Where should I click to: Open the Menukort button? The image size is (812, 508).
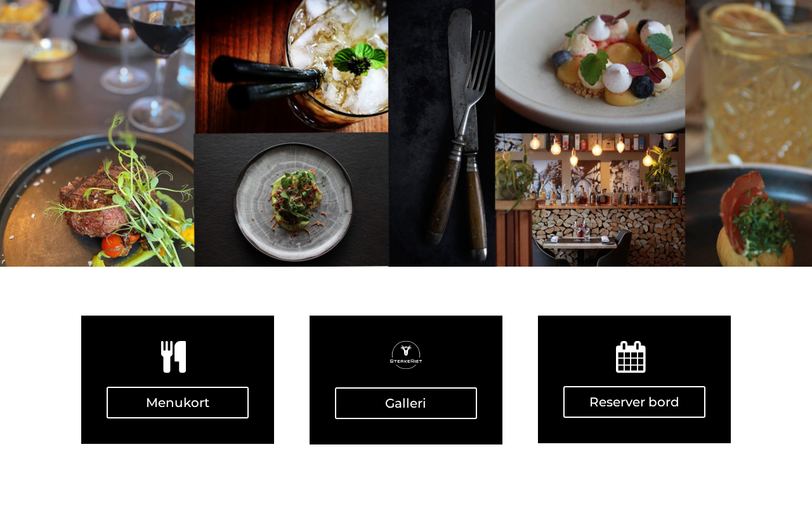tap(178, 403)
